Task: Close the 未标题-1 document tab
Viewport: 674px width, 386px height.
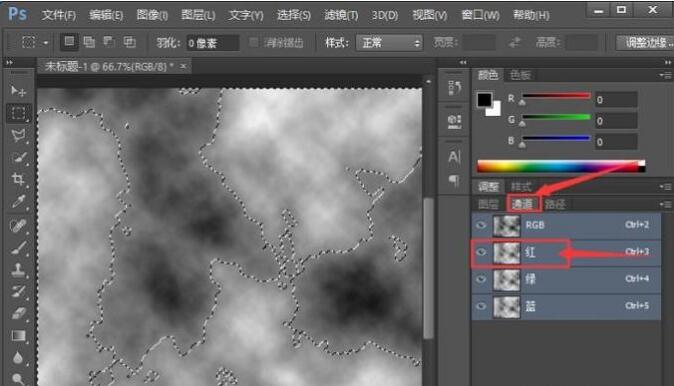Action: click(183, 66)
